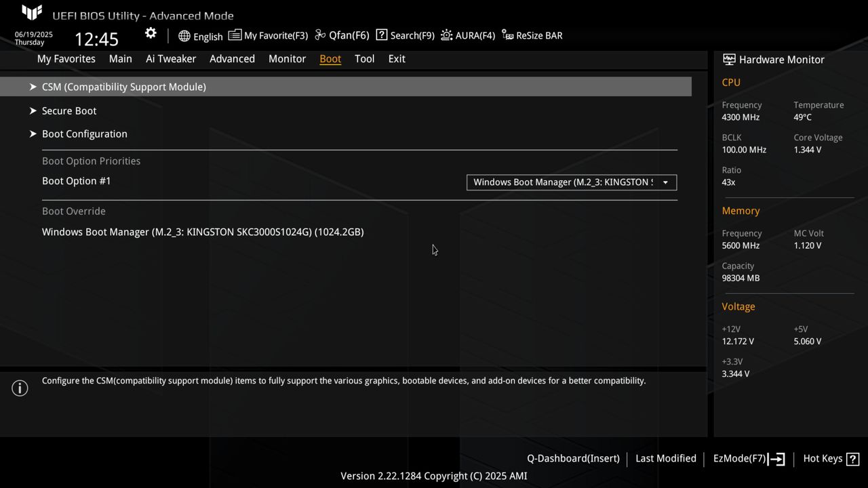The height and width of the screenshot is (488, 868).
Task: Expand the Secure Boot submenu
Action: click(x=69, y=110)
